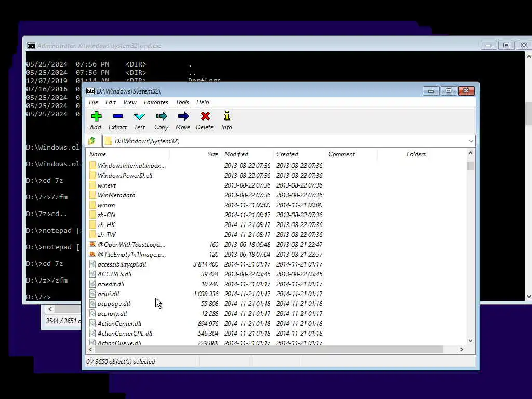Select the WindowsPowerShell folder icon
Image resolution: width=532 pixels, height=399 pixels.
(92, 176)
